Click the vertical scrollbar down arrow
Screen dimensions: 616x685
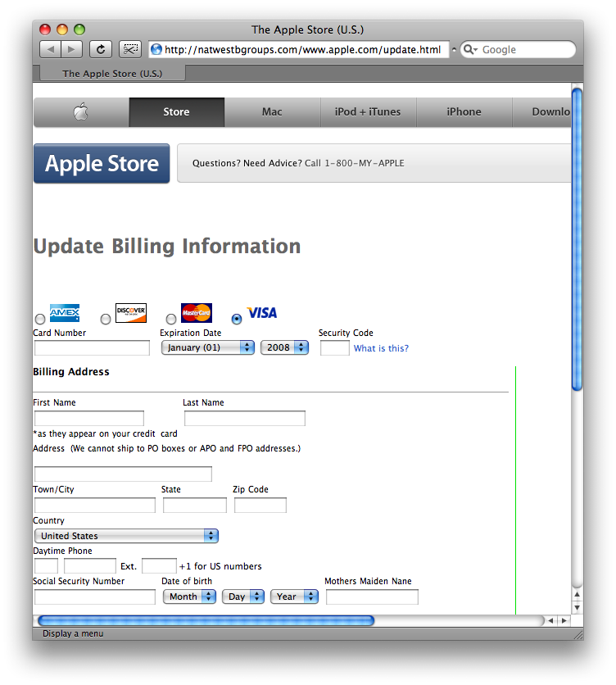coord(577,608)
